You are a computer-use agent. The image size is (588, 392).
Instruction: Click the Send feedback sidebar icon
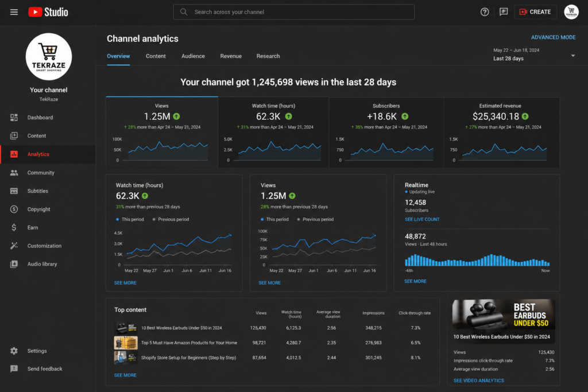[14, 369]
